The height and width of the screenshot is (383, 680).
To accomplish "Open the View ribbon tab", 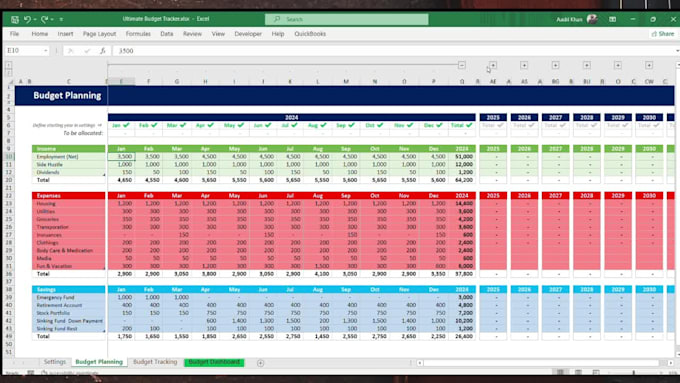I will (218, 34).
